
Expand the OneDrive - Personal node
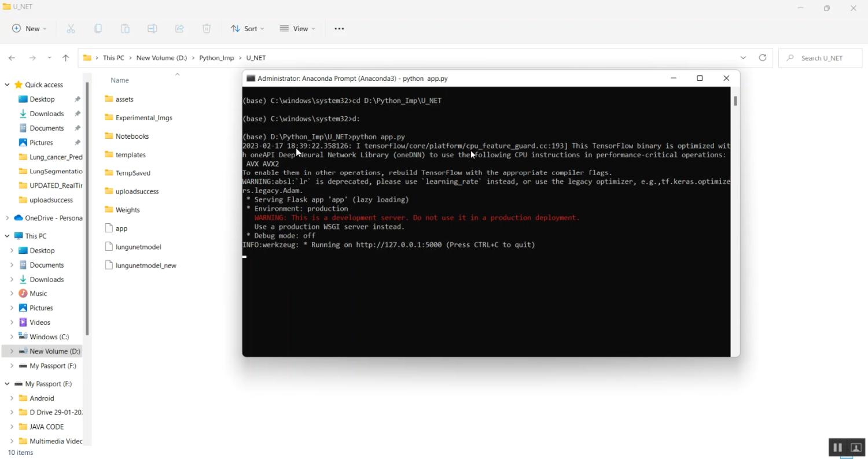[7, 218]
